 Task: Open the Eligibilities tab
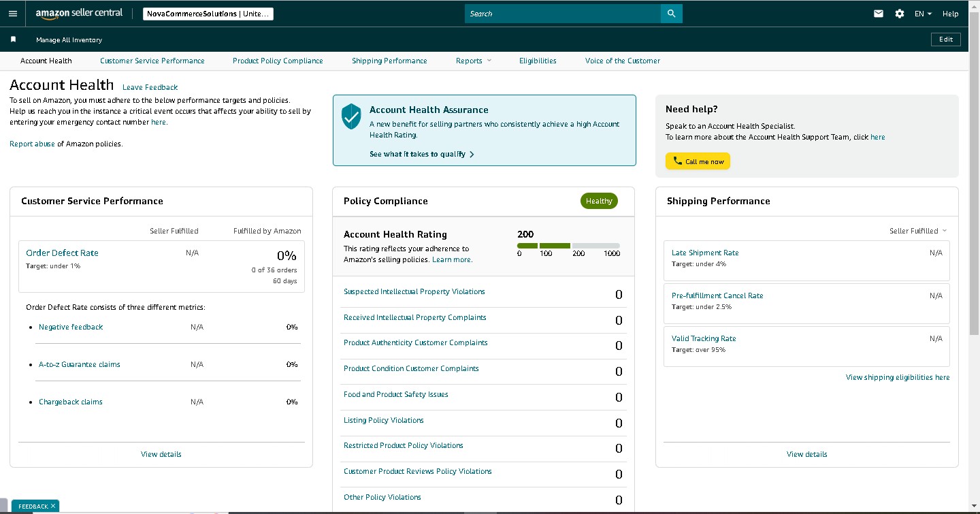[x=538, y=61]
